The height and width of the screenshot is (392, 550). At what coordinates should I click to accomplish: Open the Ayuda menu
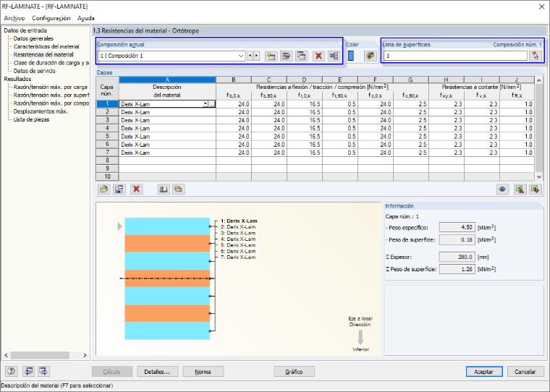pyautogui.click(x=86, y=18)
